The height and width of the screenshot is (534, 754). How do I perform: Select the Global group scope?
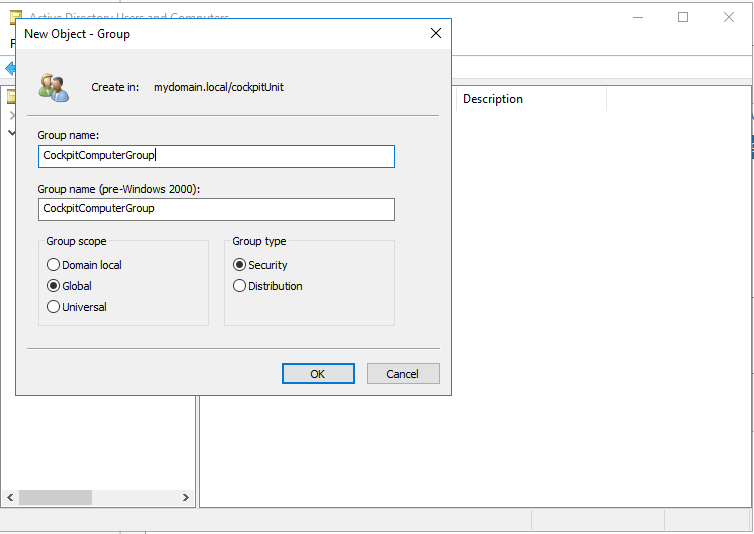point(69,286)
